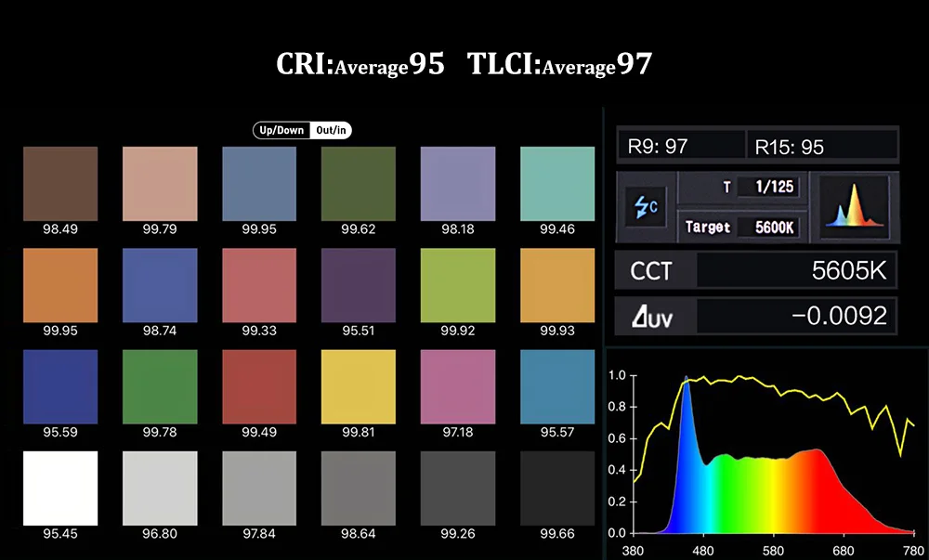
Task: Select the R15: 95 tab
Action: click(x=822, y=146)
